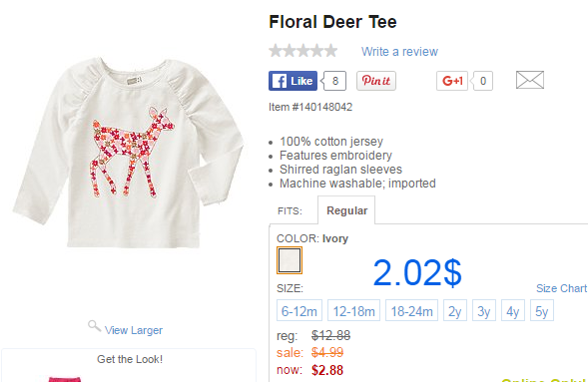The height and width of the screenshot is (382, 588).
Task: Select the Ivory color swatch
Action: [x=290, y=260]
